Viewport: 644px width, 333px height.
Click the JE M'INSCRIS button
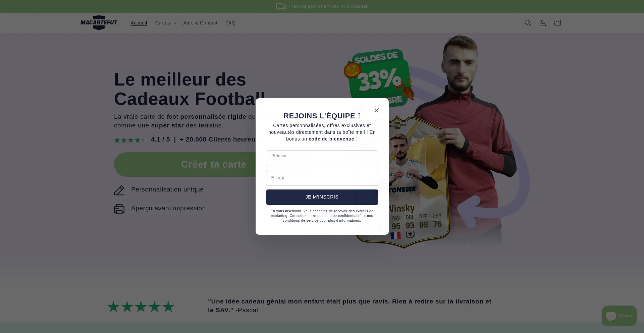322,197
